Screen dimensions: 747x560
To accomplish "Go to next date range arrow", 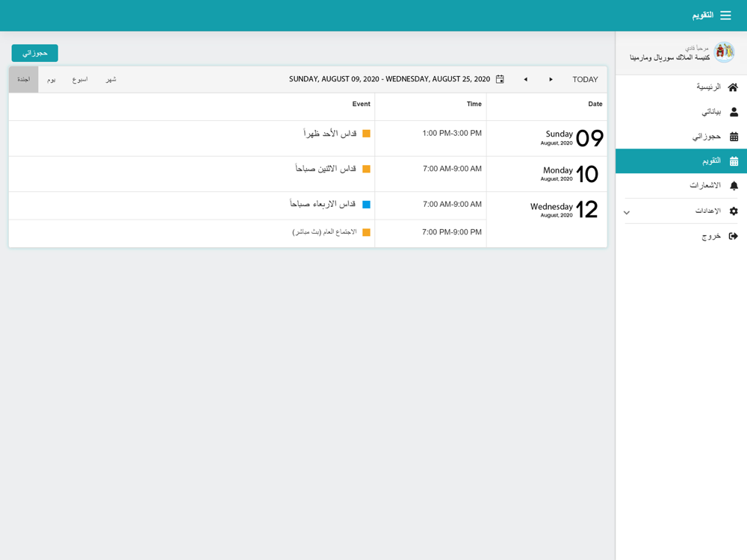I will tap(551, 80).
